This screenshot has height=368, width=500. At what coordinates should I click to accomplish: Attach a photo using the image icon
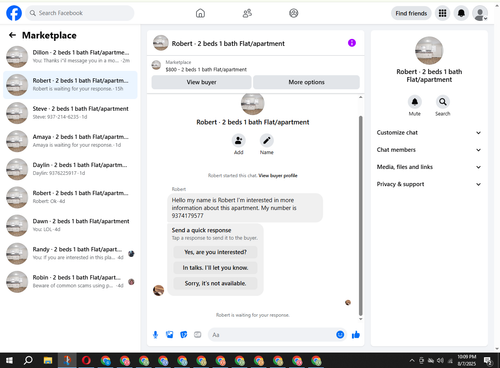pyautogui.click(x=170, y=335)
